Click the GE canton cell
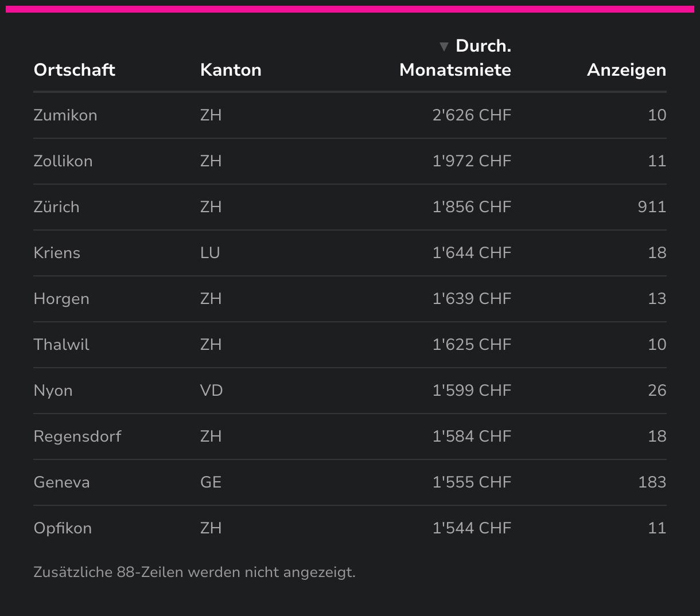This screenshot has height=616, width=700. click(211, 482)
